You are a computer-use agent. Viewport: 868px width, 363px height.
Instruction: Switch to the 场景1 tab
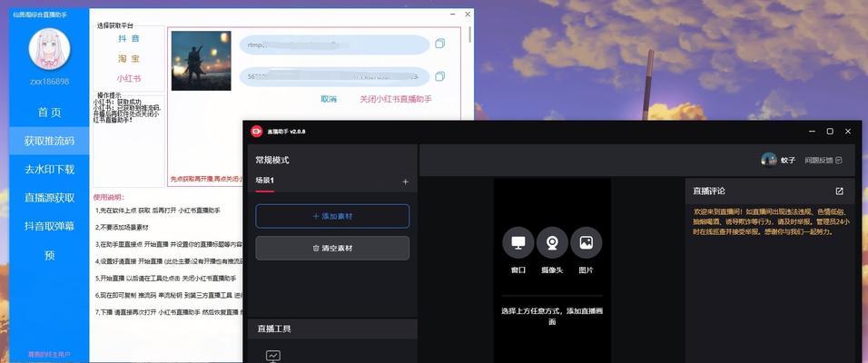(264, 181)
